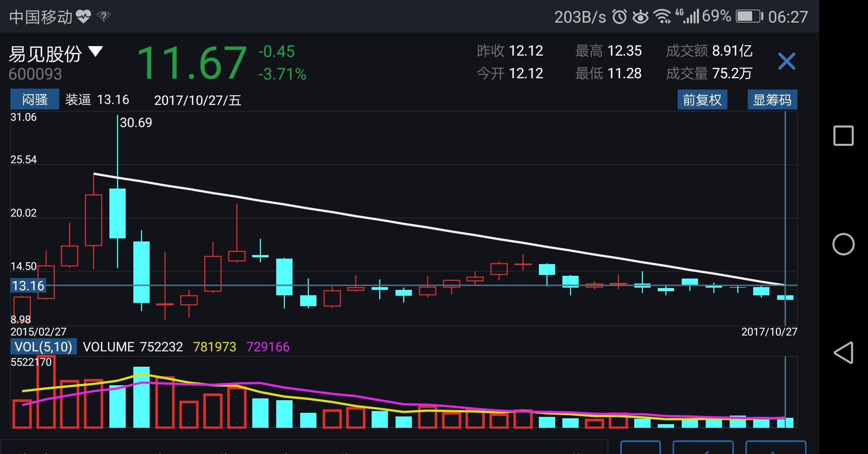The image size is (868, 454).
Task: Enable 前复权 forward-adjusted prices
Action: coord(702,99)
